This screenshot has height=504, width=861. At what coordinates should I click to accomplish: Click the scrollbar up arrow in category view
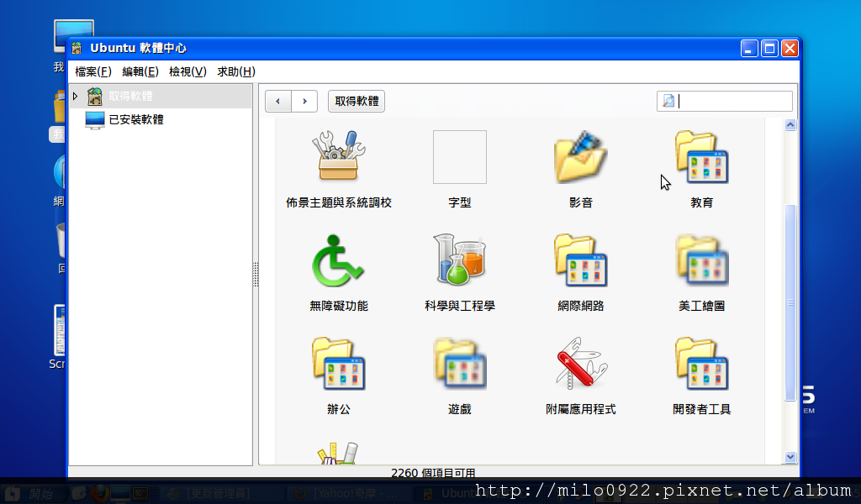790,124
